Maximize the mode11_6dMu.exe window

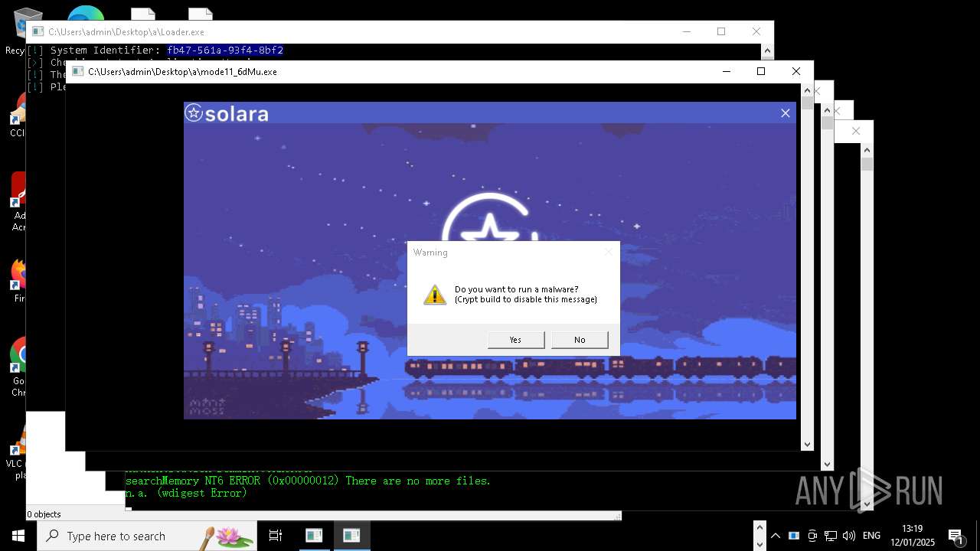(761, 71)
